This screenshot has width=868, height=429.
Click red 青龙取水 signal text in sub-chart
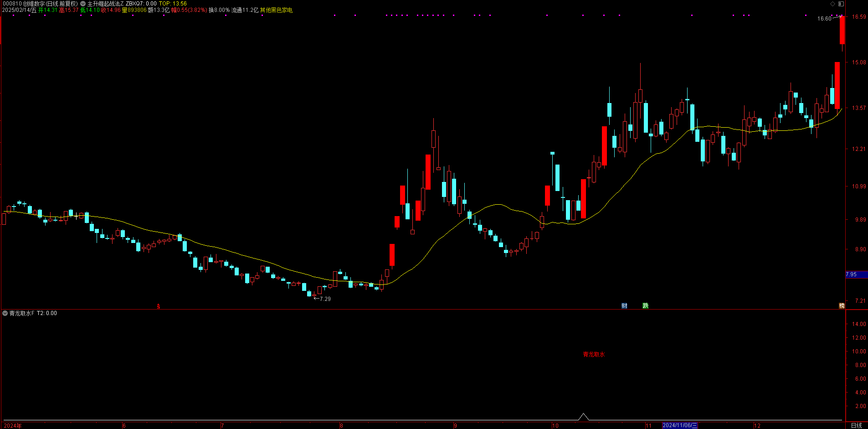click(x=594, y=354)
